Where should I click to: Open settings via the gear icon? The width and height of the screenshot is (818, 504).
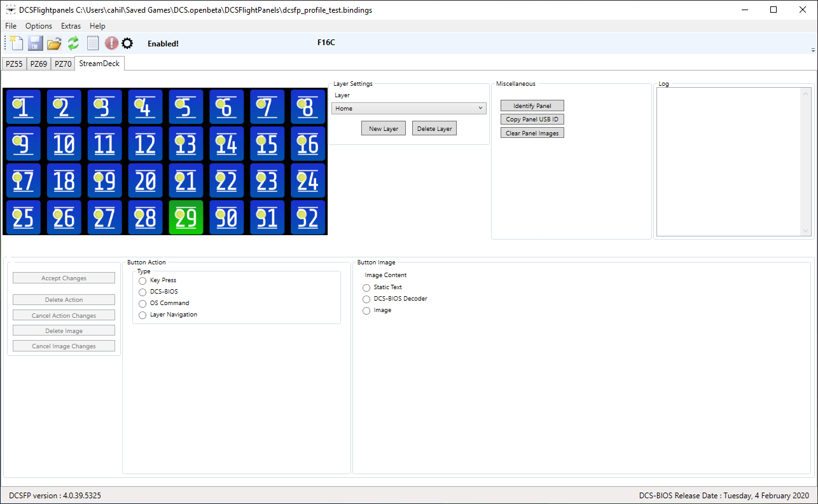click(x=127, y=43)
